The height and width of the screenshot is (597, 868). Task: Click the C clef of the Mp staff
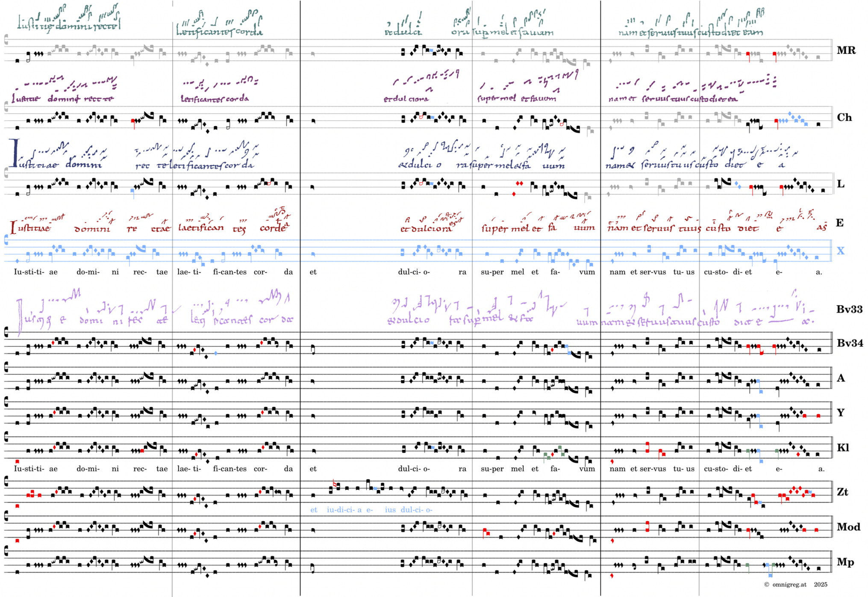[x=6, y=550]
